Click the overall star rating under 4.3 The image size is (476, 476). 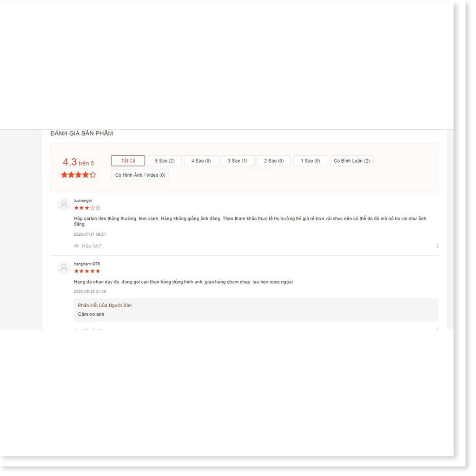point(79,175)
